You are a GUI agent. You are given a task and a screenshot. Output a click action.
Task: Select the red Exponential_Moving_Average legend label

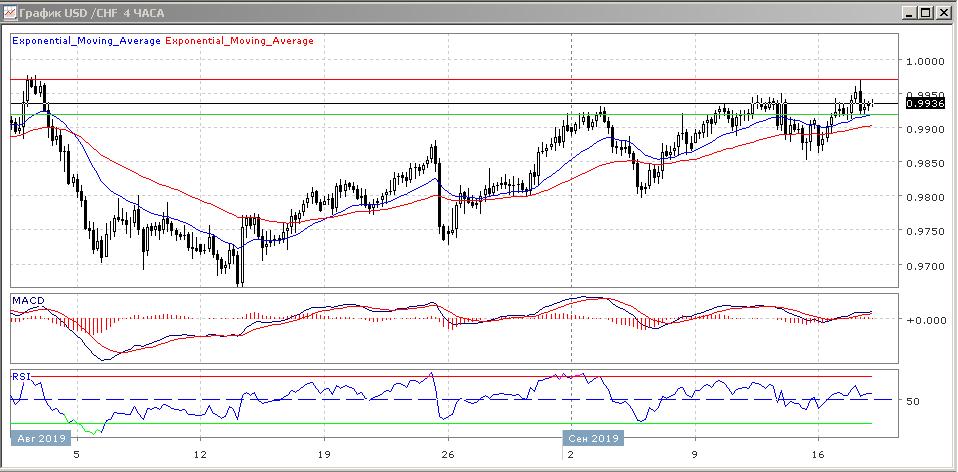pos(238,41)
